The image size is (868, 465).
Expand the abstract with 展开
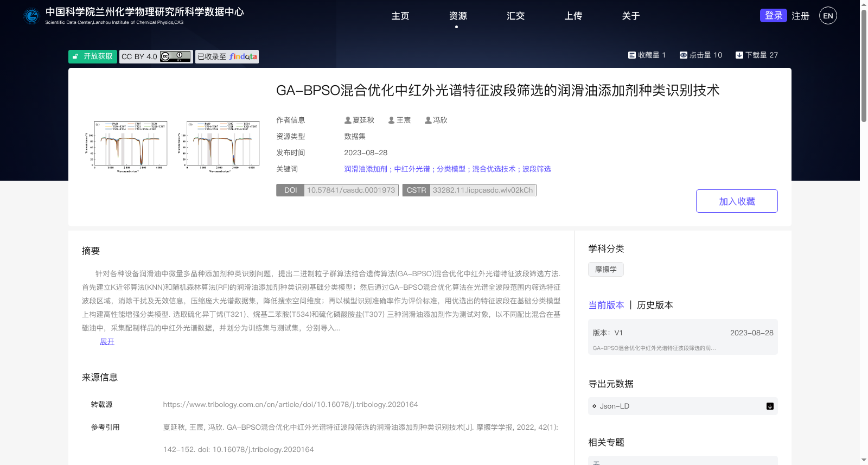pos(107,341)
